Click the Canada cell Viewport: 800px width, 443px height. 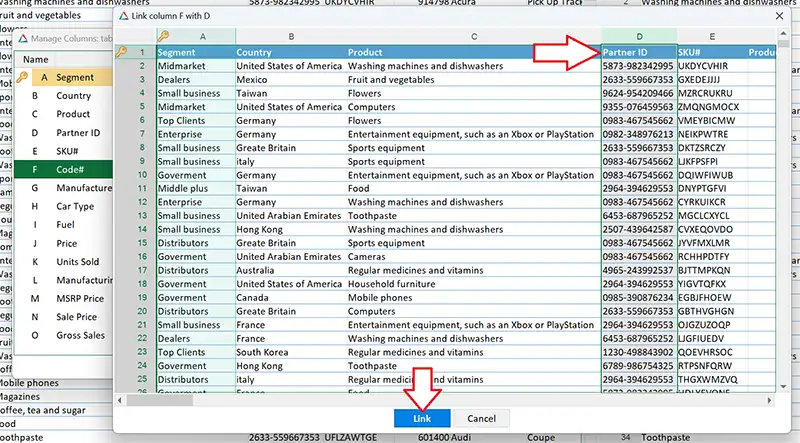coord(291,298)
